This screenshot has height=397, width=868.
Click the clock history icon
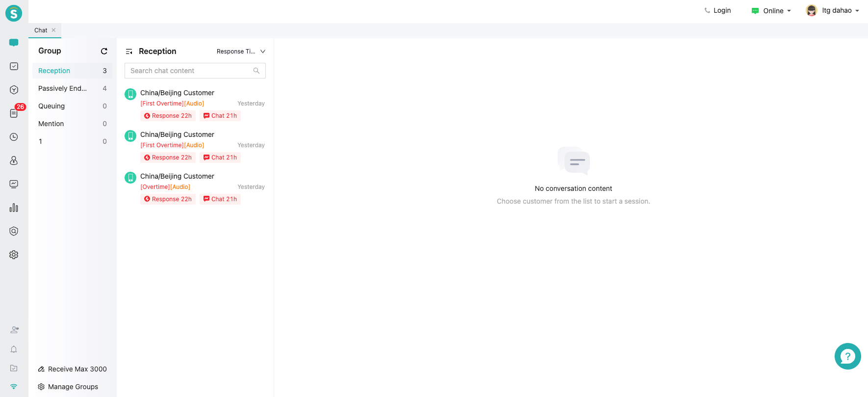[14, 137]
